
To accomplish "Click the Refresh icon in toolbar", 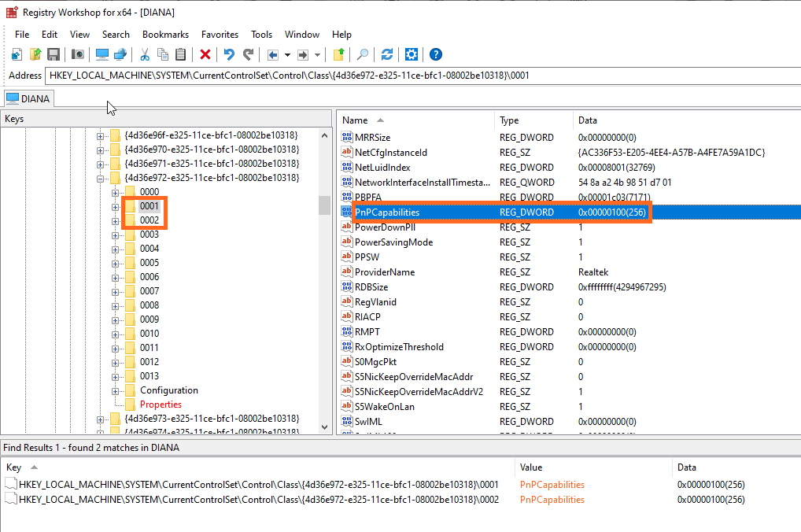I will click(x=387, y=54).
